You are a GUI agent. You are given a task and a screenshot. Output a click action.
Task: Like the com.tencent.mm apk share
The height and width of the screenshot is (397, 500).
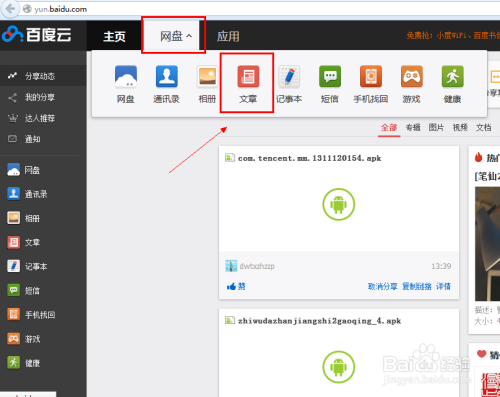[x=236, y=286]
